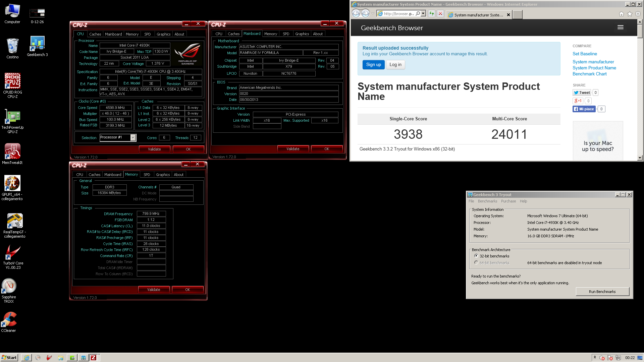Show hidden tray icons chevron
Screen dimensions: 644x362
point(595,357)
